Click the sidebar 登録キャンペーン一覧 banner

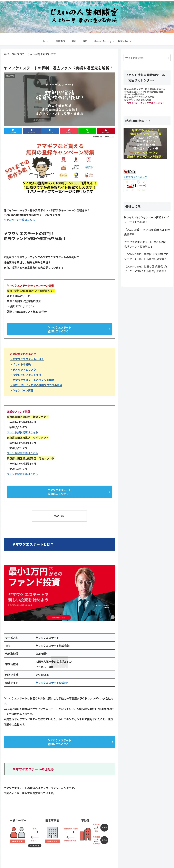tap(145, 143)
